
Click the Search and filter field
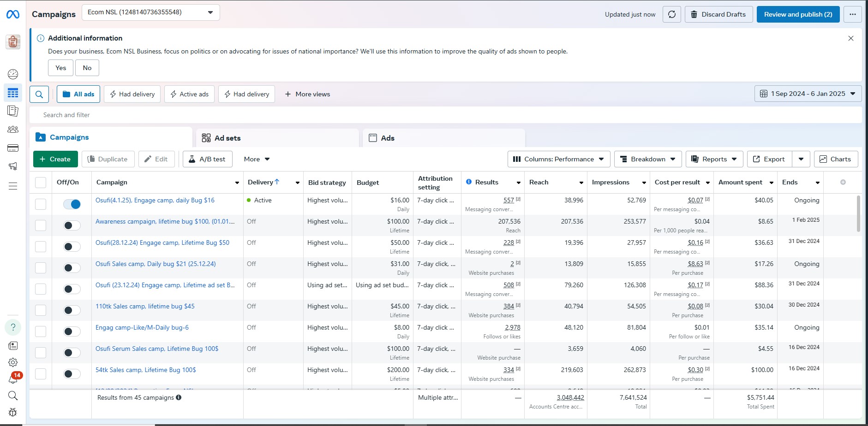445,115
